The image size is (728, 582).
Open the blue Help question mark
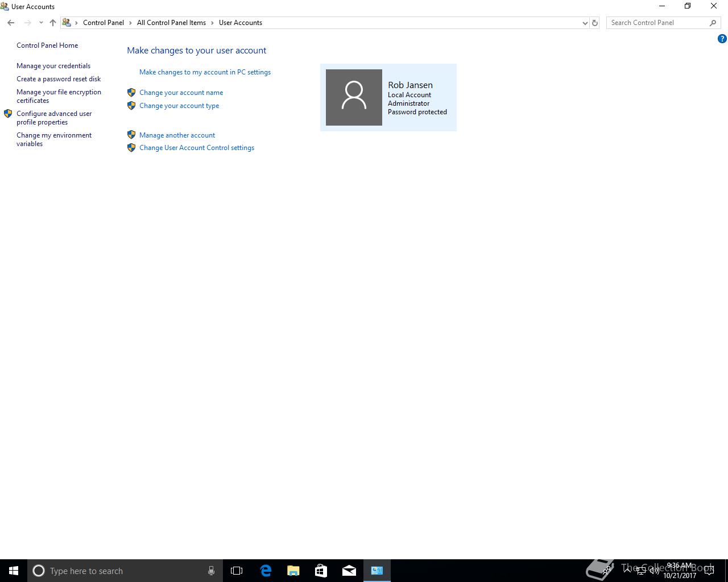[722, 39]
